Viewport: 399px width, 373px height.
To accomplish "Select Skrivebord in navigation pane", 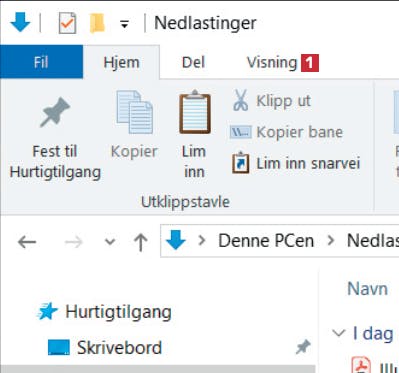I will point(119,348).
